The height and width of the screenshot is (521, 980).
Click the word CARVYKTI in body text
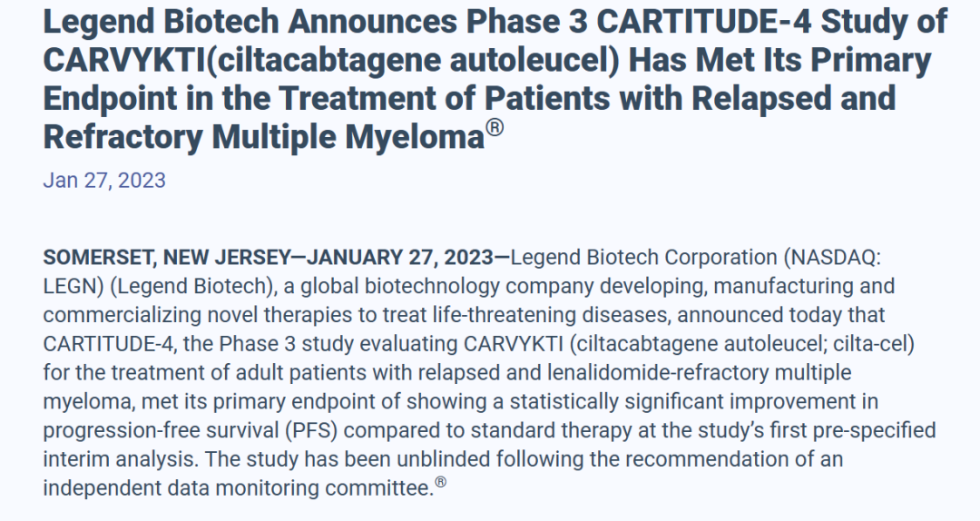pos(514,344)
